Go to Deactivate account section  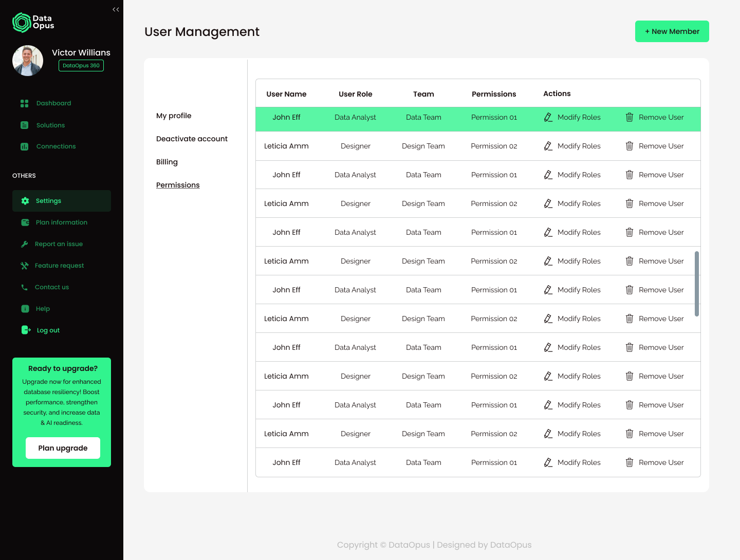192,139
